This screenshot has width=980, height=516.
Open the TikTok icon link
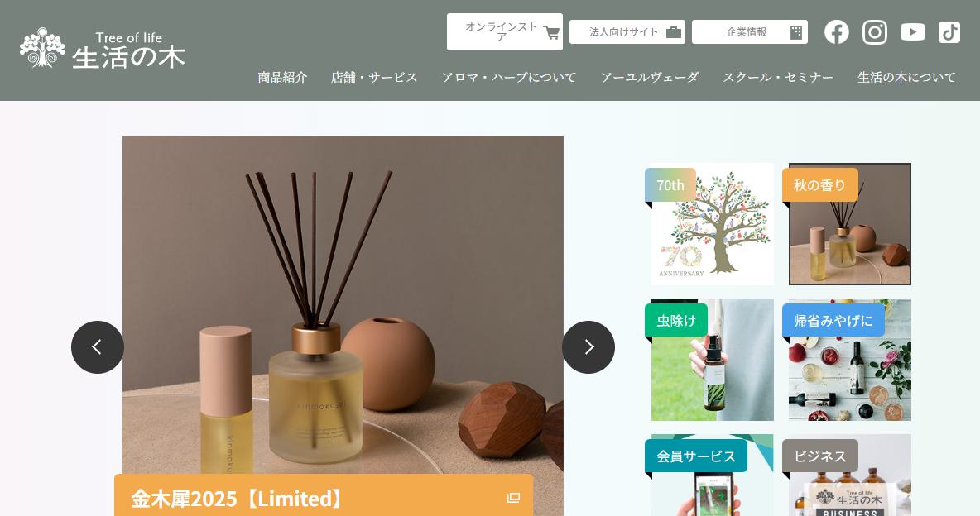point(949,32)
